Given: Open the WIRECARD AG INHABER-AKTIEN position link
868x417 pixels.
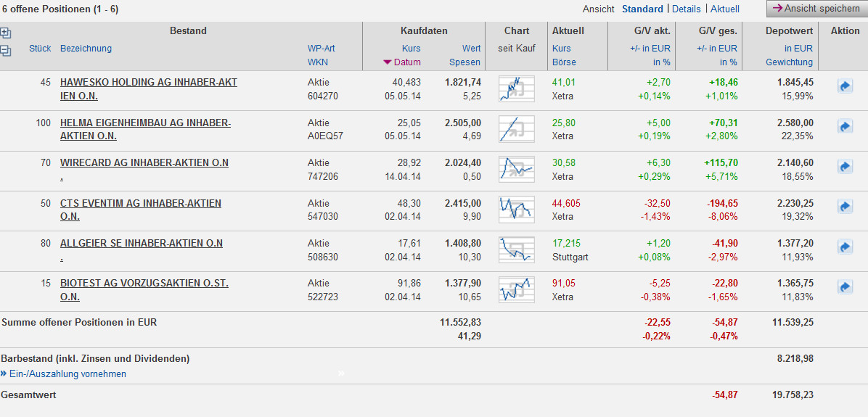Looking at the screenshot, I should [144, 162].
